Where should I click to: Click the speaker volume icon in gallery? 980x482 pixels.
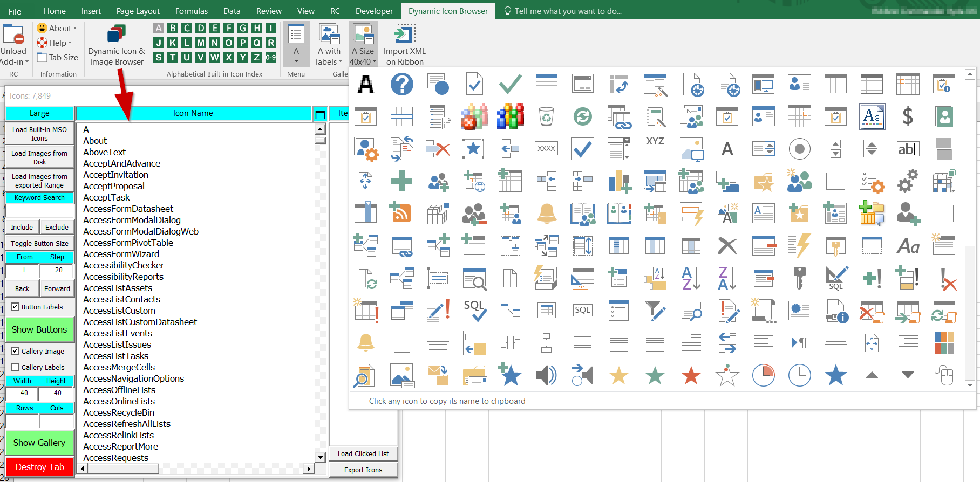click(x=547, y=375)
